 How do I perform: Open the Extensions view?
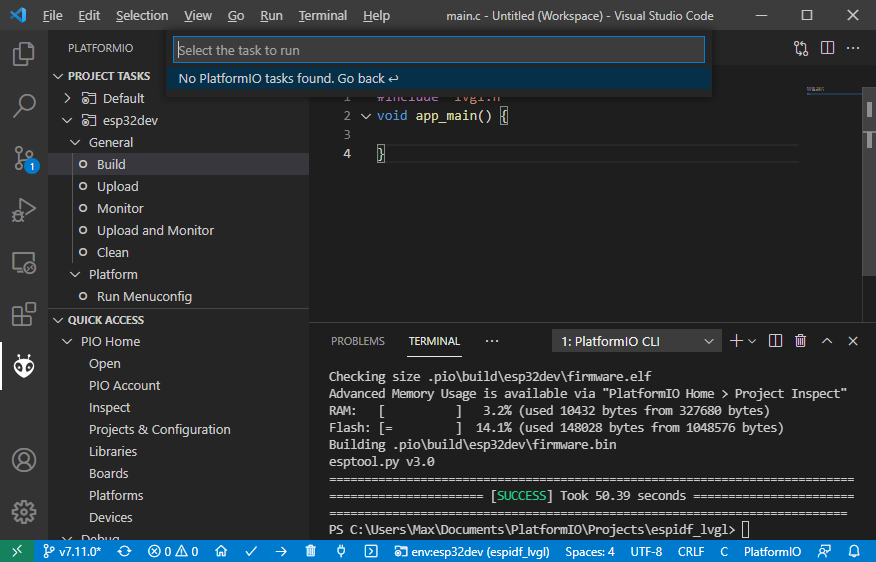tap(23, 315)
